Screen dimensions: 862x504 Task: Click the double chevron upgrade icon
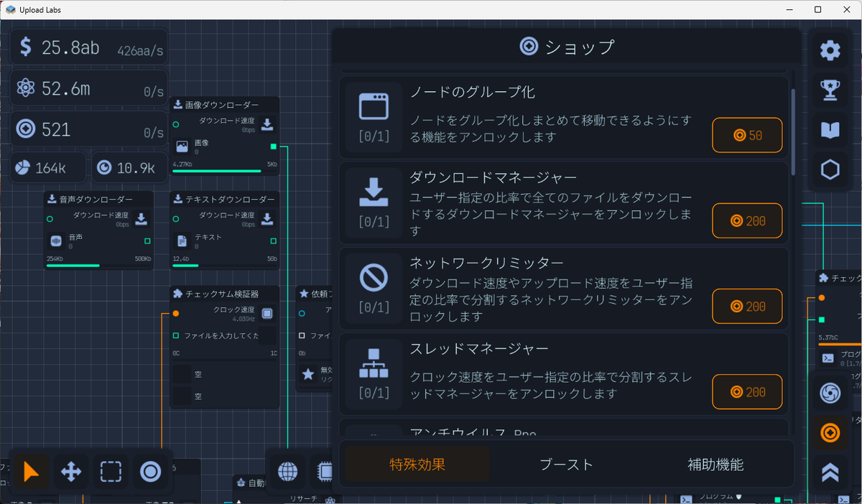[x=830, y=472]
